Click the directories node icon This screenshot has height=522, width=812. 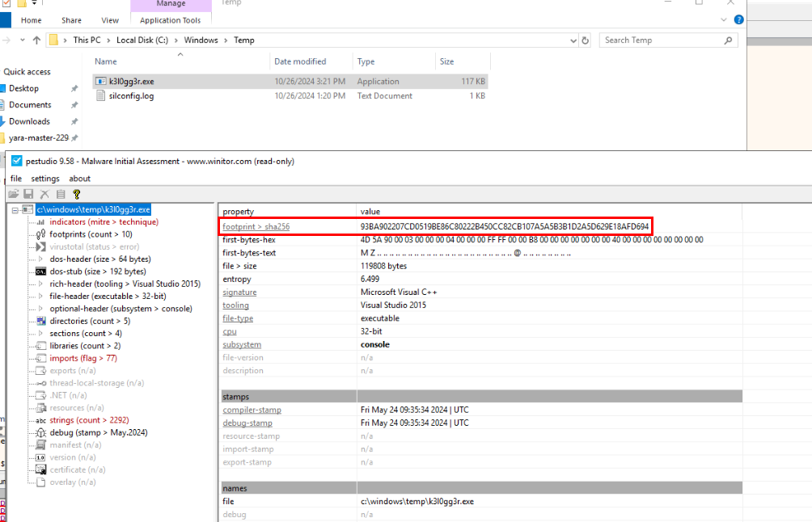tap(41, 322)
